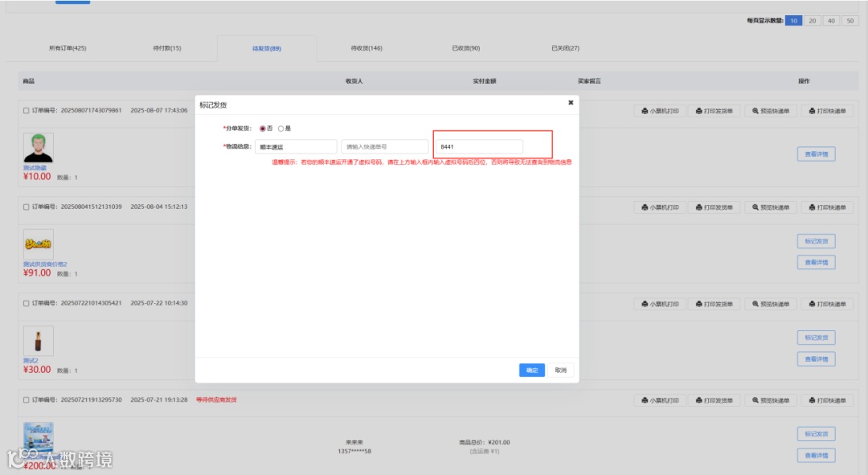Click 打印快递单 for order 202508041512131039
This screenshot has height=475, width=868.
coord(827,207)
